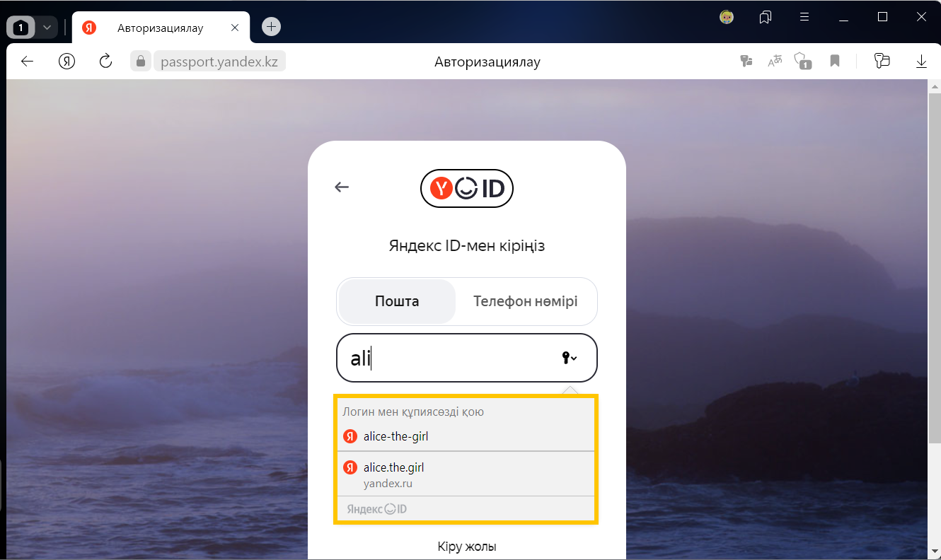The image size is (941, 560).
Task: Click the browser back arrow button
Action: (x=27, y=62)
